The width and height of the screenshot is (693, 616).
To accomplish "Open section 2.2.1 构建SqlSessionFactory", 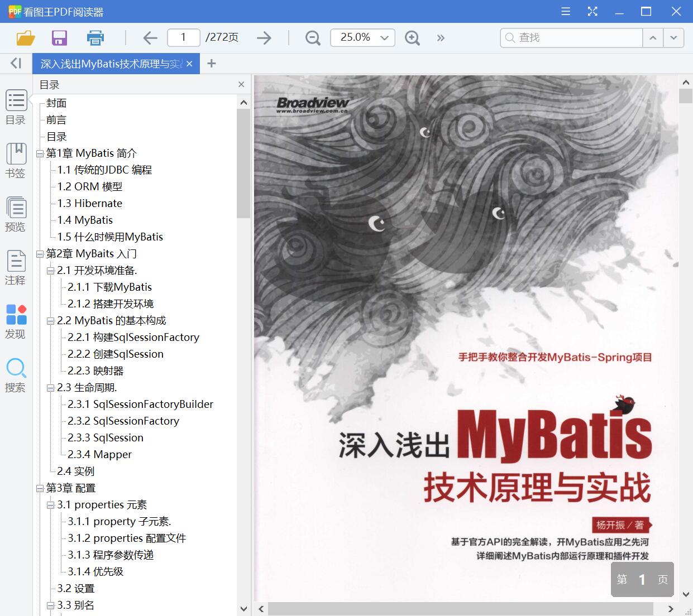I will coord(133,338).
